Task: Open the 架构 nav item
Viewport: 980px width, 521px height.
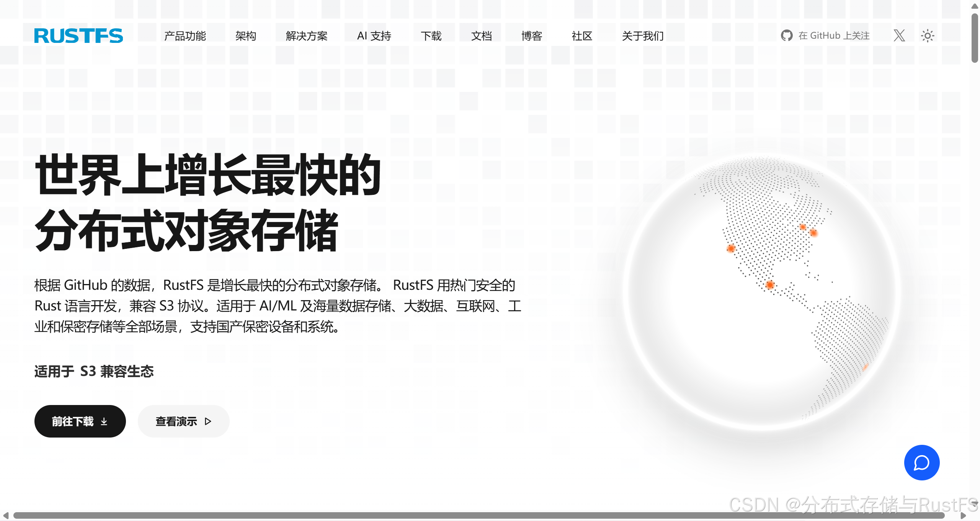Action: point(245,36)
